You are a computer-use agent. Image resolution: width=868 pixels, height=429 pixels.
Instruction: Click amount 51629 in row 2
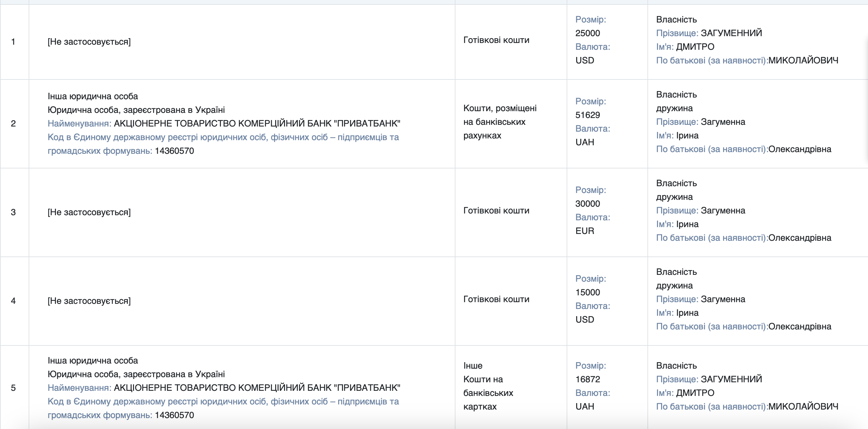point(587,115)
